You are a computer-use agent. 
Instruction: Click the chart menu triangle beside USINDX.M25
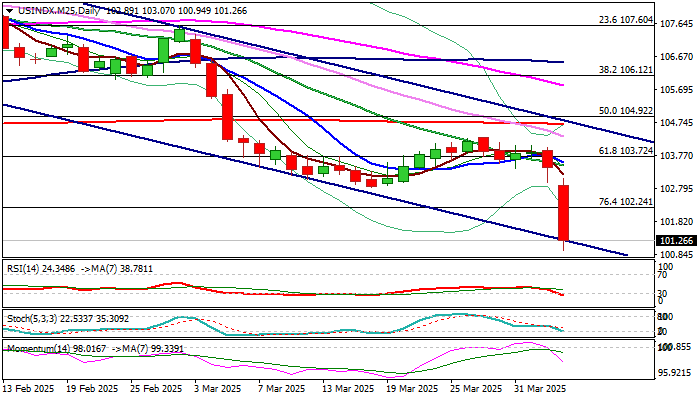[x=9, y=11]
